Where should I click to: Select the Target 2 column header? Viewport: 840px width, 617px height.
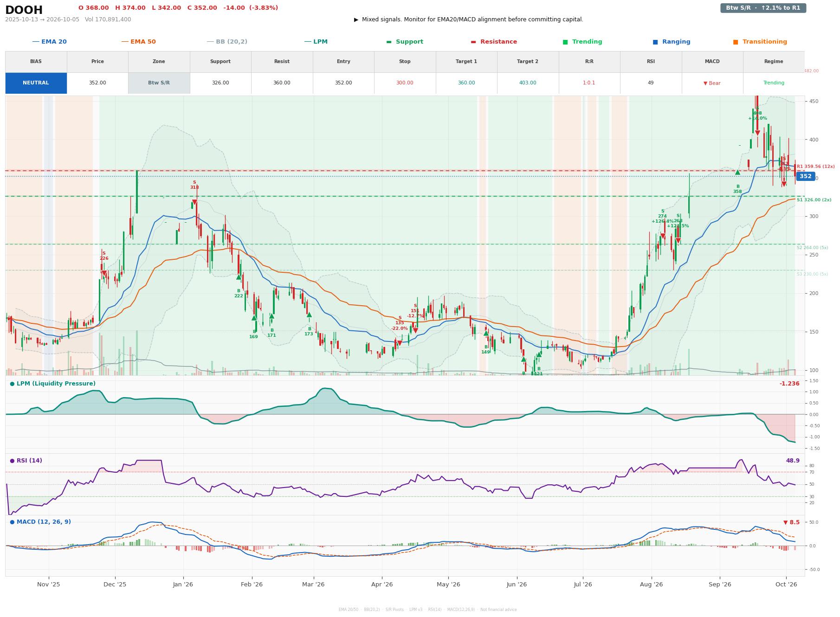coord(528,62)
